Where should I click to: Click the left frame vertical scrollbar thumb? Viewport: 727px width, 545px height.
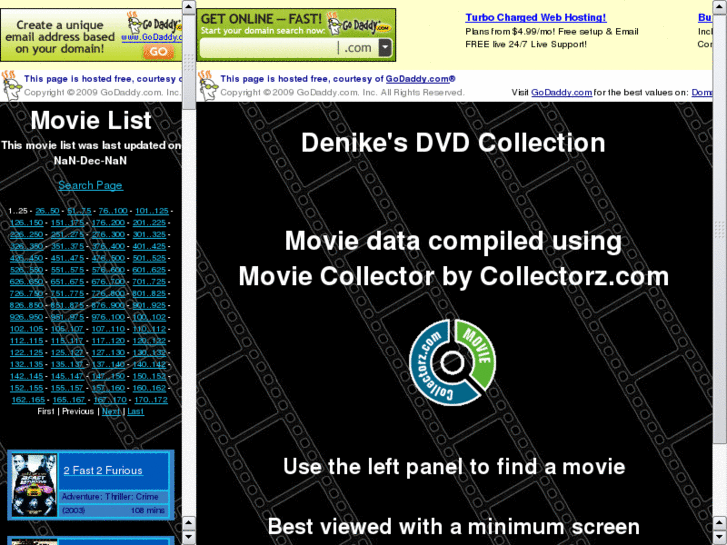189,62
